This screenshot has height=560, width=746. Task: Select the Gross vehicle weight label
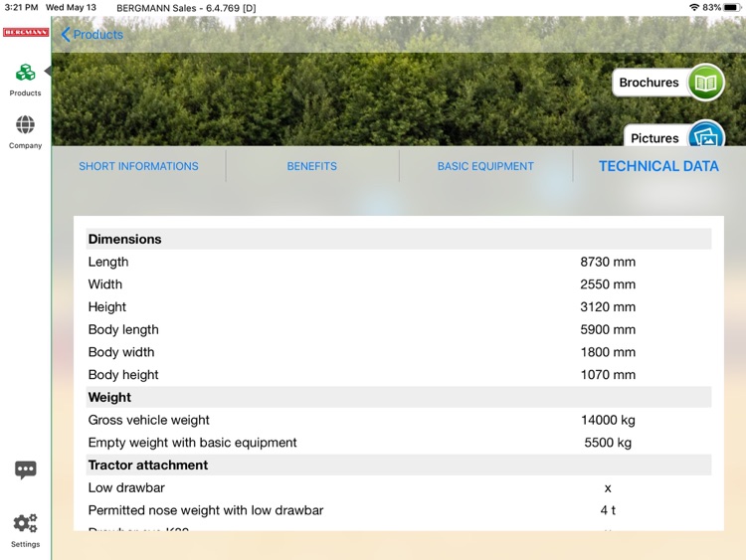148,420
